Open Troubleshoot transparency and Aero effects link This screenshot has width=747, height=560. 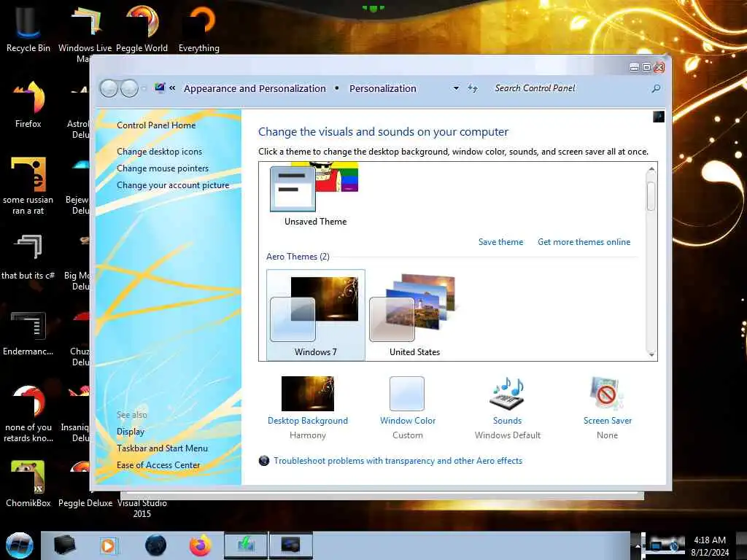(x=398, y=461)
